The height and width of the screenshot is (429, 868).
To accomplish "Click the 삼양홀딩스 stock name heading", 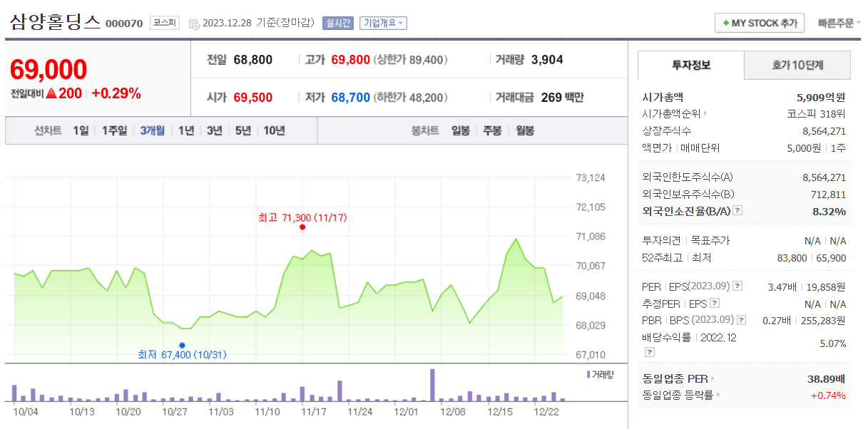I will tap(56, 21).
